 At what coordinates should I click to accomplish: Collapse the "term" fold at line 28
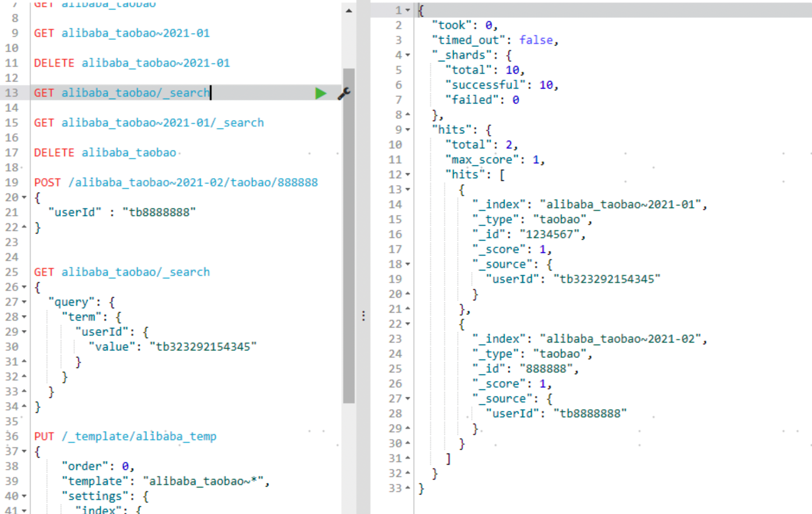[24, 317]
